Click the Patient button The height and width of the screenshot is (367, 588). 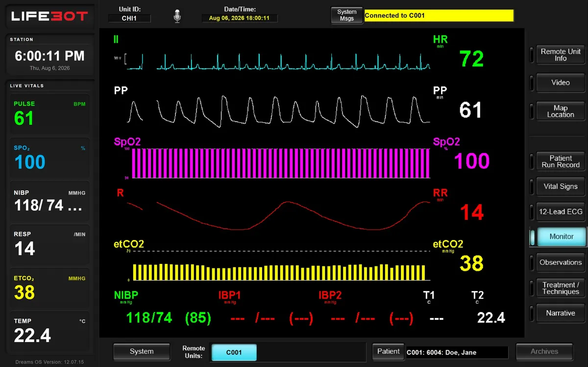(389, 352)
